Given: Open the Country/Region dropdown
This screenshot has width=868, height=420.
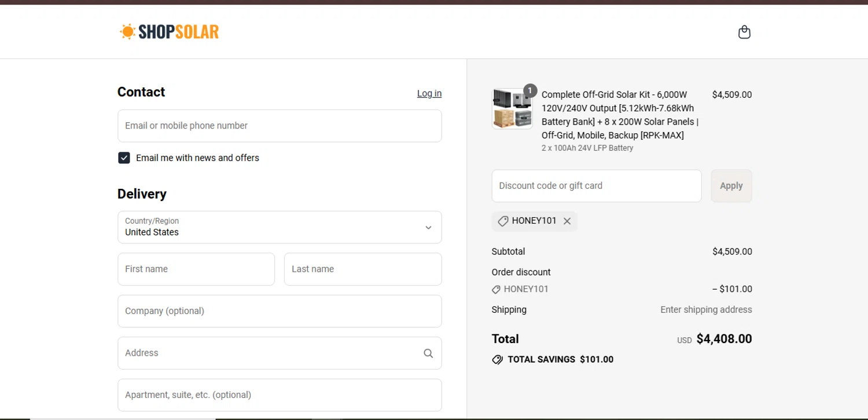Looking at the screenshot, I should tap(279, 227).
